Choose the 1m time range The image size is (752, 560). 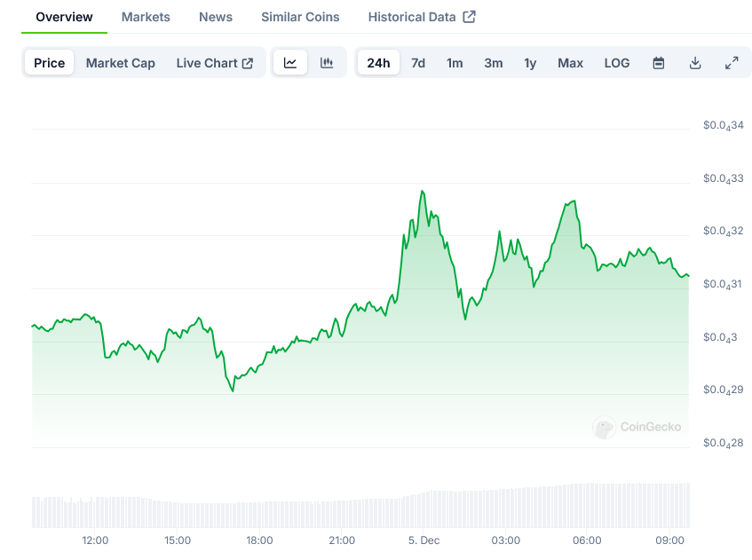[x=455, y=63]
